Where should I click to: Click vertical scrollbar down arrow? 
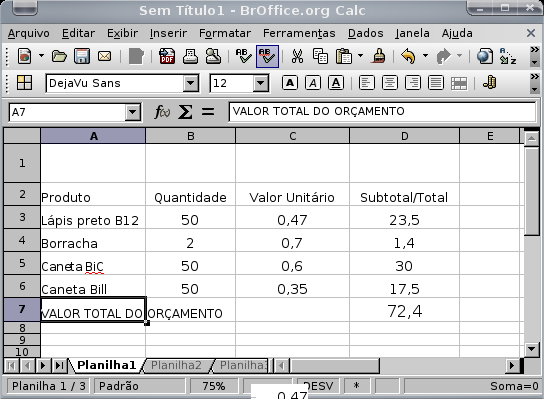click(x=532, y=348)
